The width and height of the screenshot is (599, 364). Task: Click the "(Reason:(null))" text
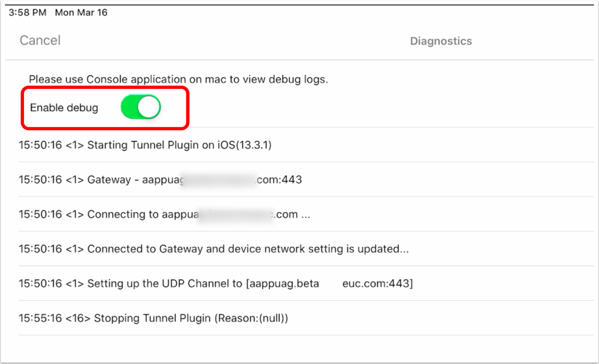tap(251, 318)
